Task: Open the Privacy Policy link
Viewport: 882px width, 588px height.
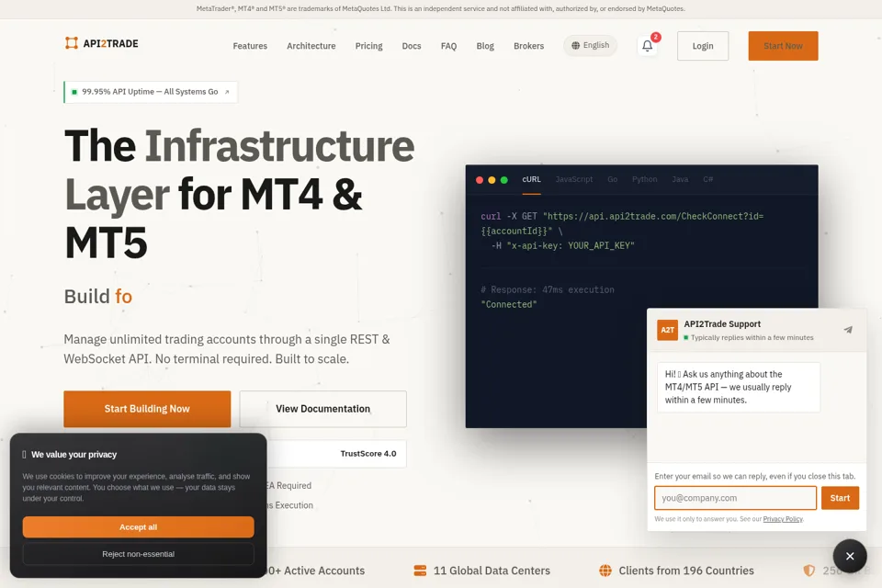Action: pyautogui.click(x=783, y=519)
